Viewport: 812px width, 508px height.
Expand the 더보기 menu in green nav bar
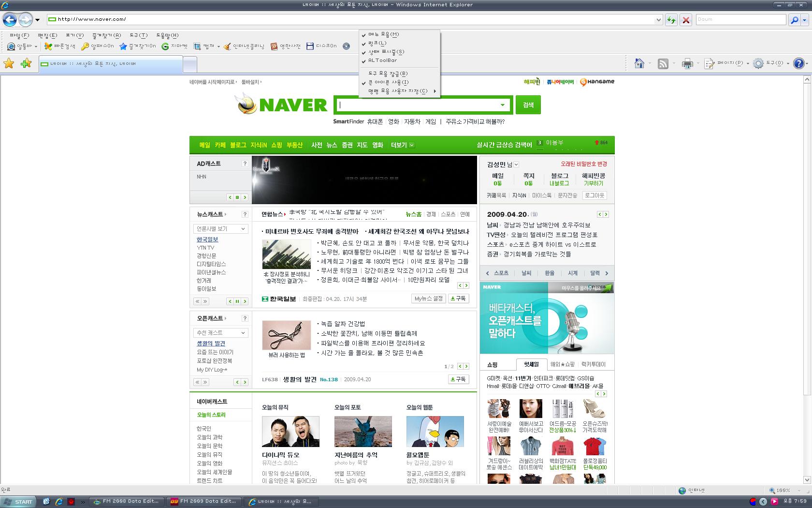pyautogui.click(x=402, y=145)
